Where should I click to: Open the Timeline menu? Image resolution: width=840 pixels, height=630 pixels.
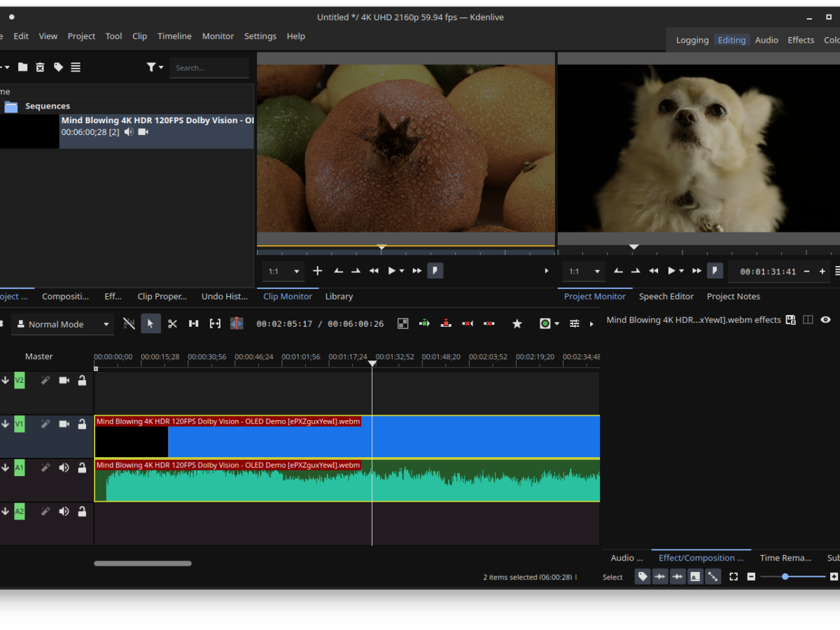(174, 36)
